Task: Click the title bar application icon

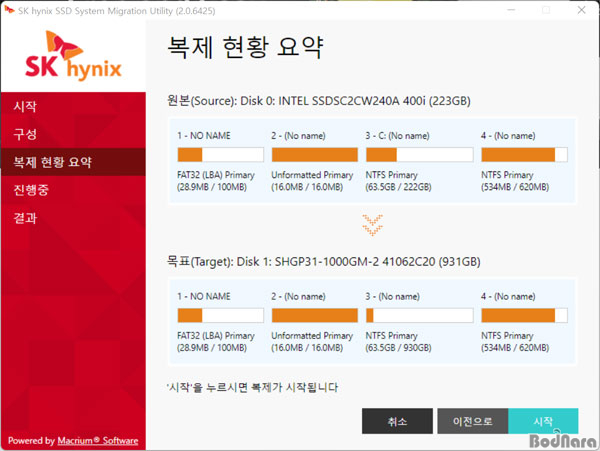Action: [x=9, y=10]
